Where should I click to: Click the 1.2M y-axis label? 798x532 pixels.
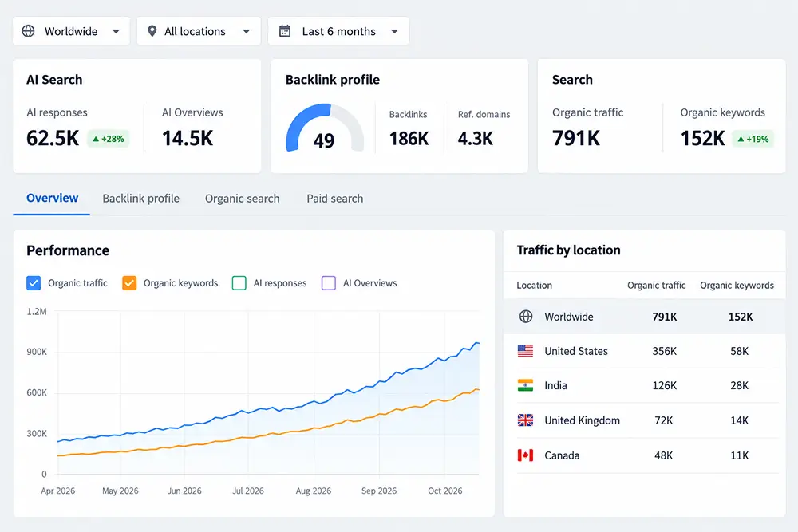(37, 311)
